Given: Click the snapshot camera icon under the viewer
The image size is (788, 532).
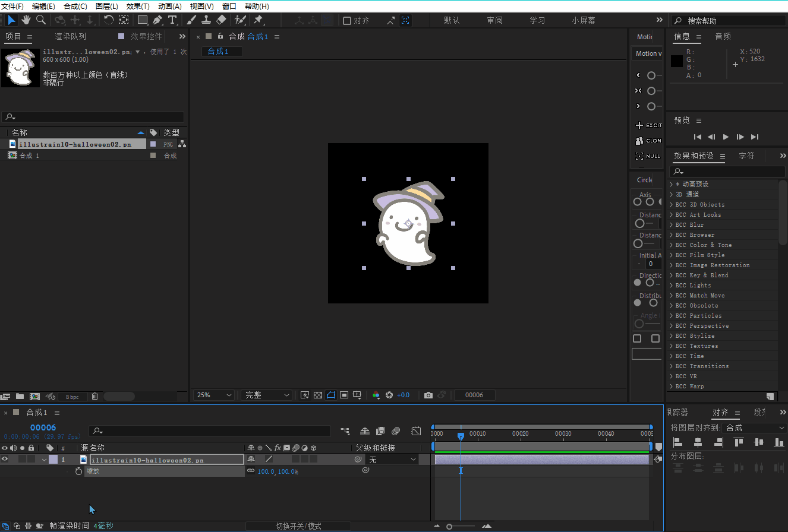Looking at the screenshot, I should (428, 395).
